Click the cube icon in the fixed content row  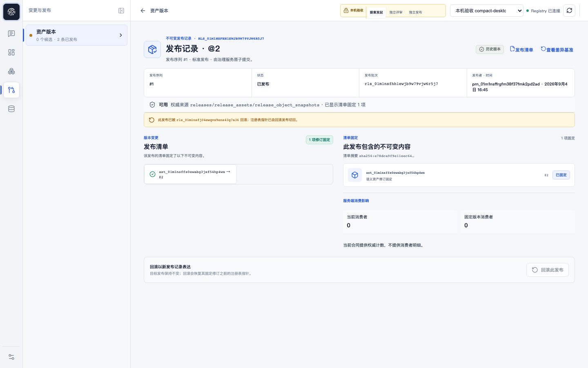click(355, 175)
